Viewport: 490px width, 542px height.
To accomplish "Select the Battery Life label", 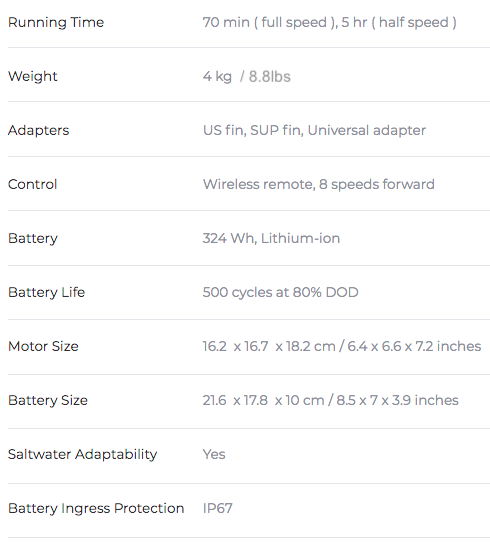I will [x=47, y=292].
